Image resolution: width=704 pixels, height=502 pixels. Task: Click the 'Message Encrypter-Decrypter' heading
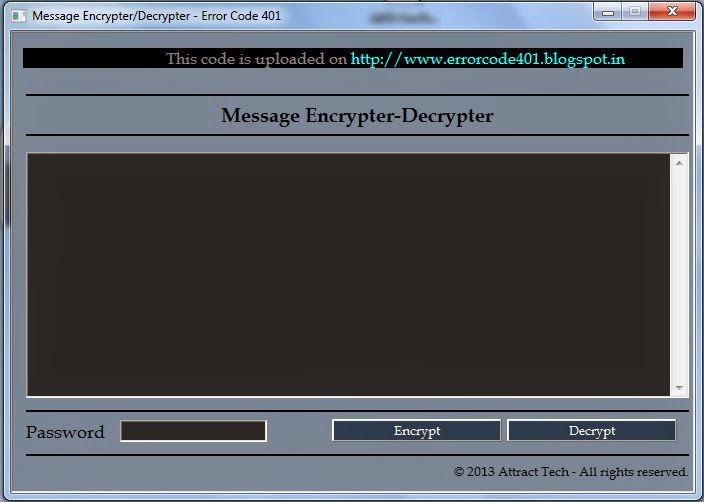pyautogui.click(x=357, y=116)
